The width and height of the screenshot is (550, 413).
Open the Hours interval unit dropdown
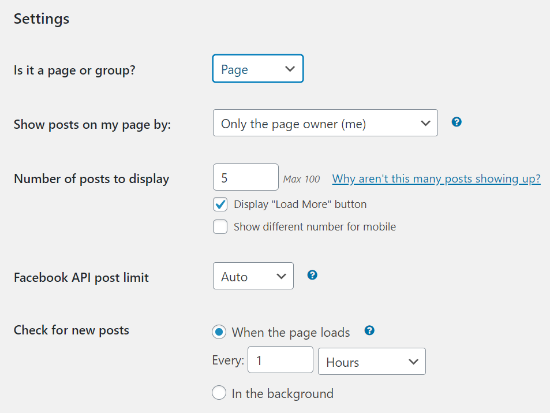tap(372, 361)
